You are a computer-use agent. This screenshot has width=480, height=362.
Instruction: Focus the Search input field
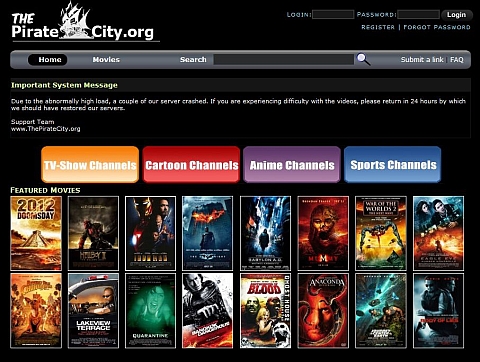pos(284,60)
